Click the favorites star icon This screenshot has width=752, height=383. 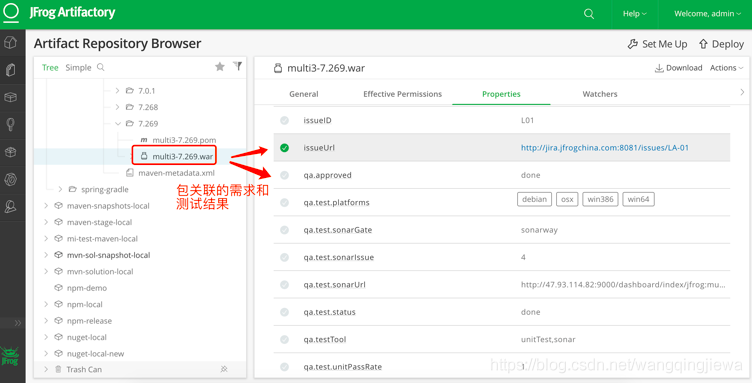click(220, 67)
